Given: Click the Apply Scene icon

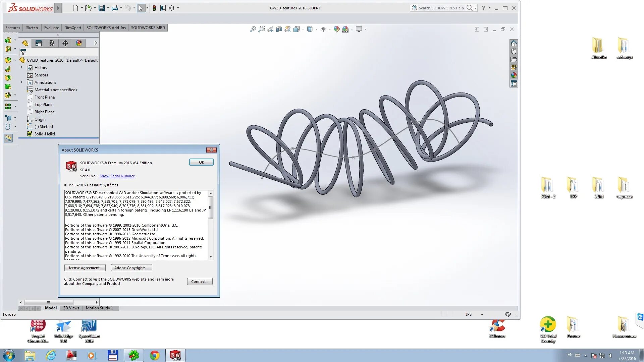Looking at the screenshot, I should [x=345, y=29].
